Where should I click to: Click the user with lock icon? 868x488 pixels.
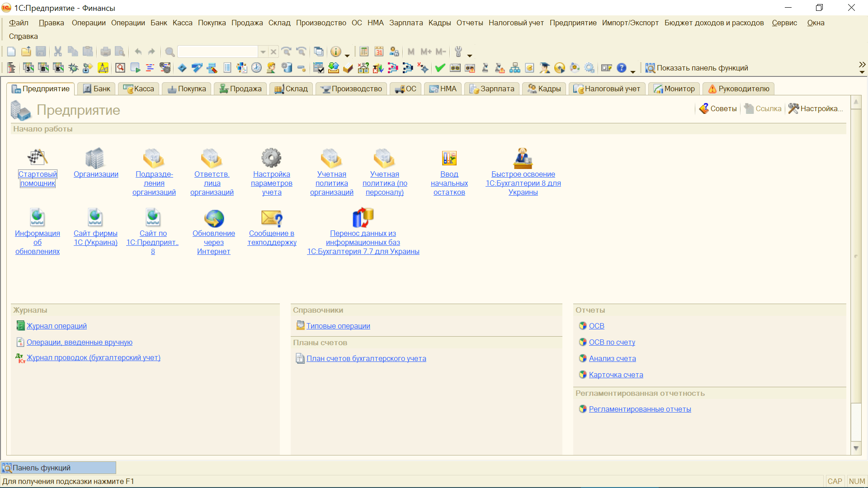point(394,52)
